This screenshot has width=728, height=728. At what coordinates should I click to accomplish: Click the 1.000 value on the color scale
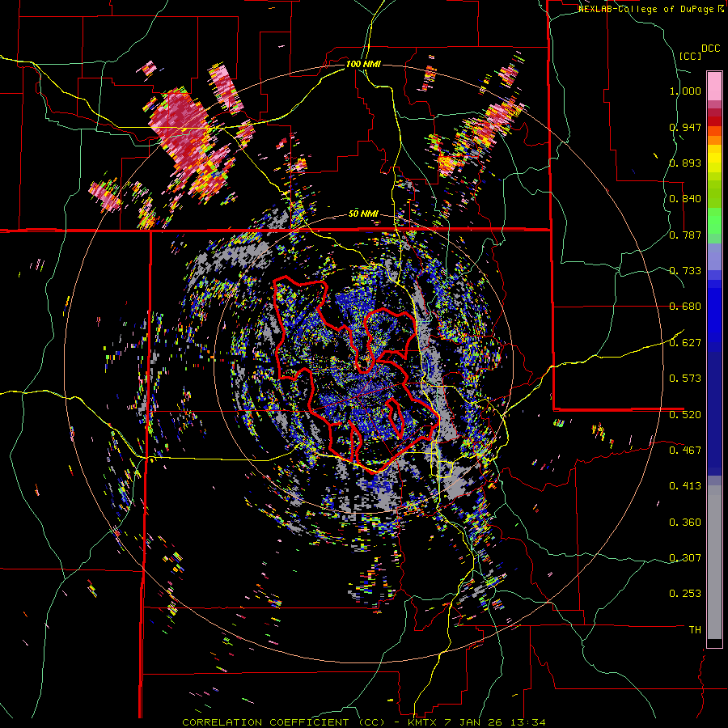[685, 91]
